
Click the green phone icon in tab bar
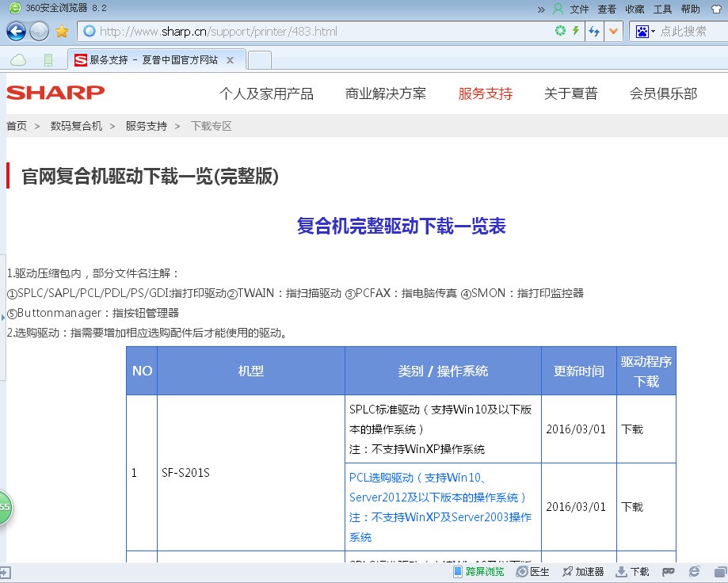48,60
